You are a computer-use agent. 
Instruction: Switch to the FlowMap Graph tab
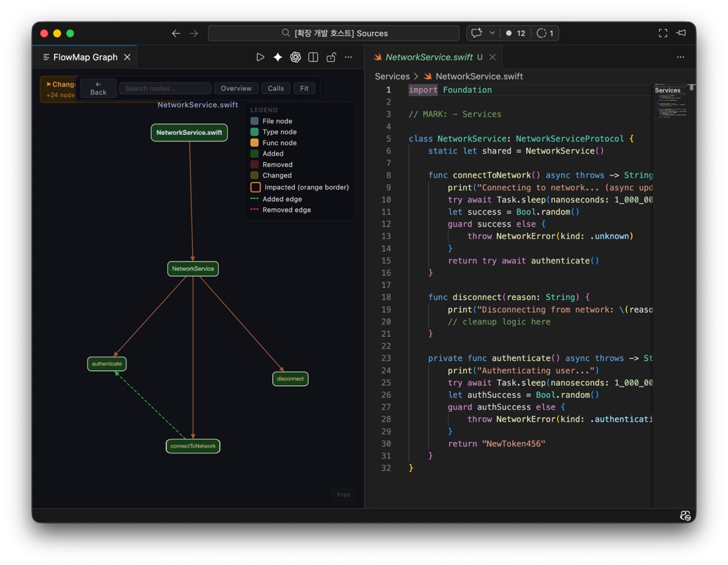pos(85,57)
